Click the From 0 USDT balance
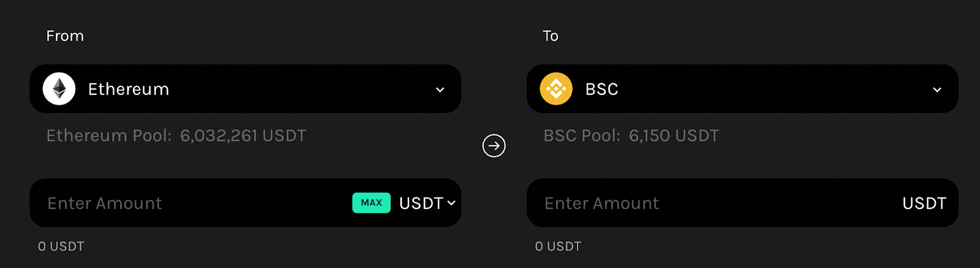Screen dimensions: 980x268 (61, 247)
